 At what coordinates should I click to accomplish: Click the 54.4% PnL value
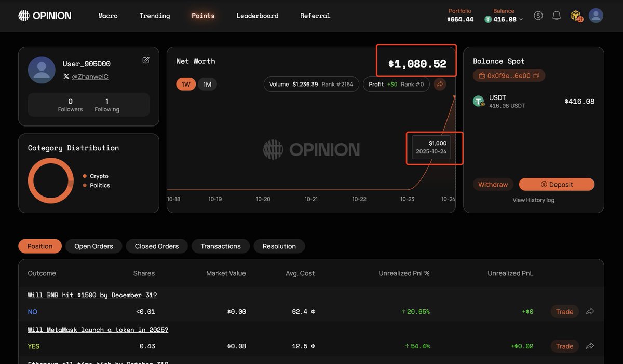pyautogui.click(x=417, y=346)
